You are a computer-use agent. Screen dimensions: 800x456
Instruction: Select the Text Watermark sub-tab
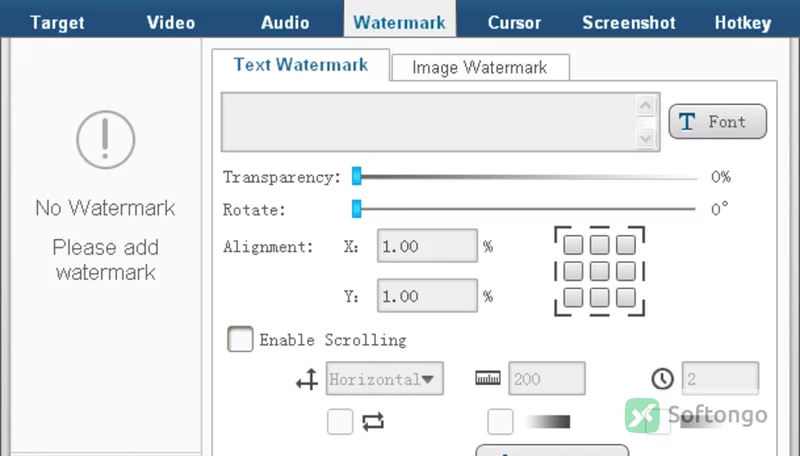tap(301, 65)
